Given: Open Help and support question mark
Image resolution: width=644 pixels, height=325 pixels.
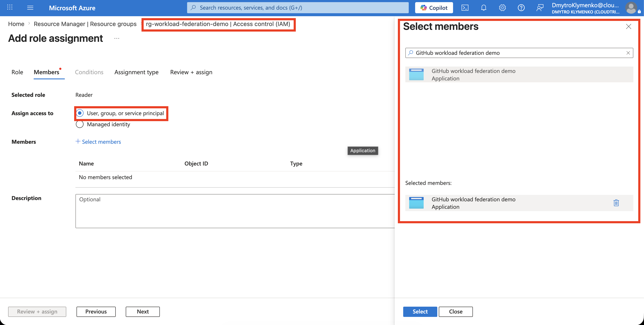Looking at the screenshot, I should click(521, 7).
